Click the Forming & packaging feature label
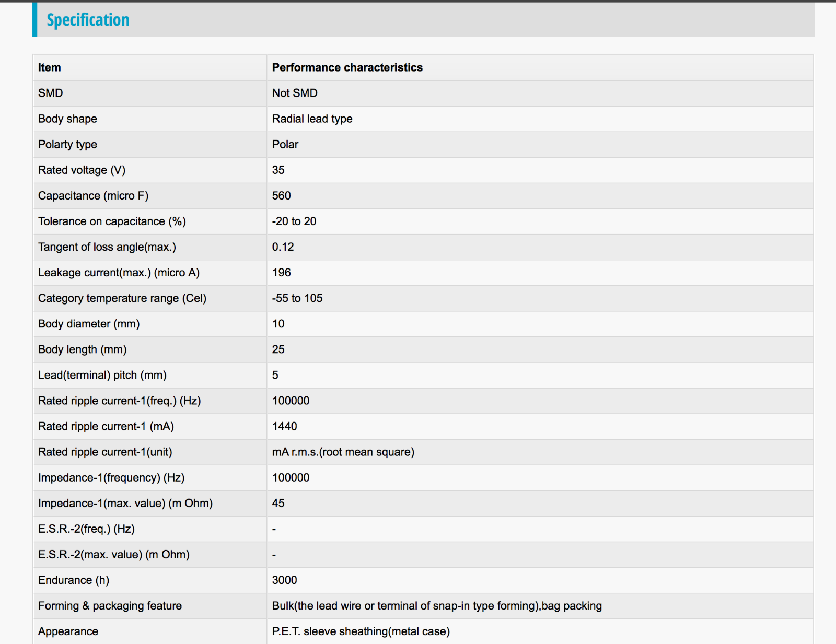836x644 pixels. tap(110, 605)
